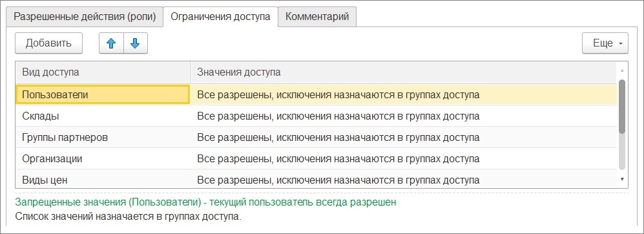Click scrollbar down arrow in table
This screenshot has height=234, width=644.
tap(622, 179)
